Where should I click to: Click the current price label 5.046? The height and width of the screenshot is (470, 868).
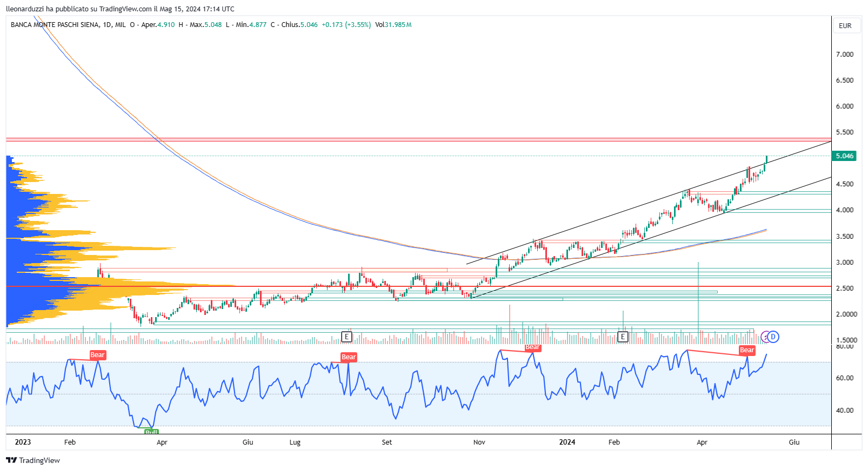[x=845, y=156]
